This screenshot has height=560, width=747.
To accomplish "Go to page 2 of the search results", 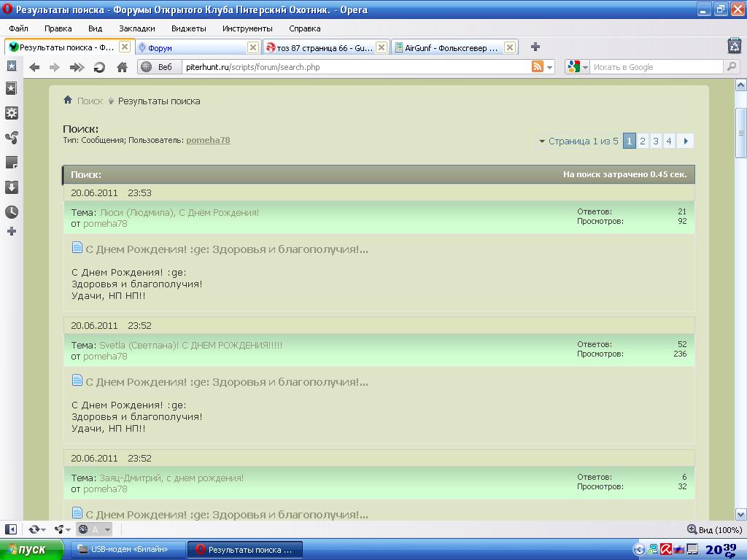I will click(x=643, y=141).
